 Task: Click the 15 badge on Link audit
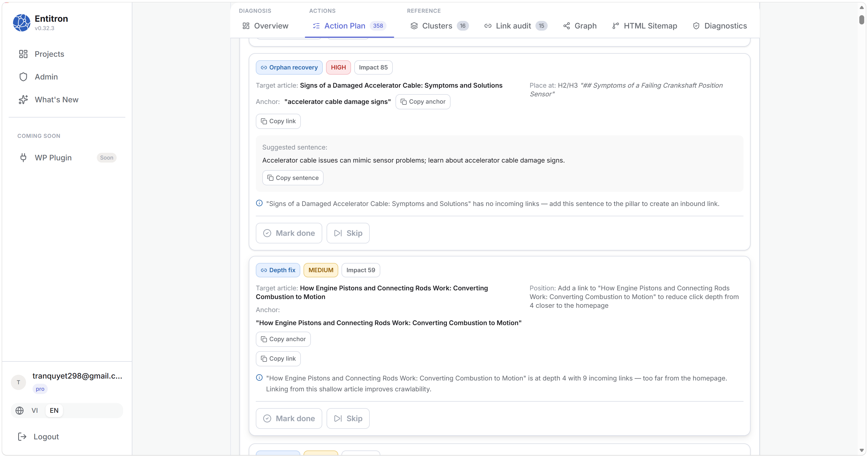click(x=541, y=26)
